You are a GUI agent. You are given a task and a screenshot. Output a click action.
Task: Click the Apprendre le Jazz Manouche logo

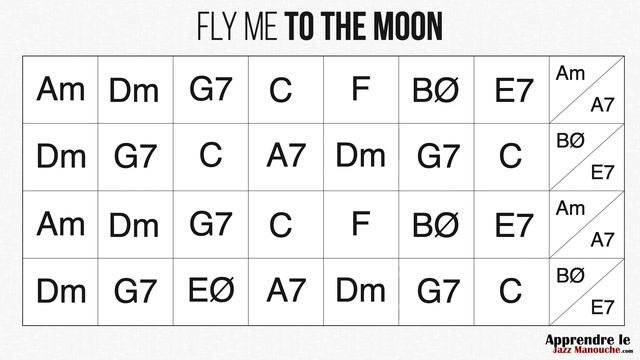pos(588,344)
